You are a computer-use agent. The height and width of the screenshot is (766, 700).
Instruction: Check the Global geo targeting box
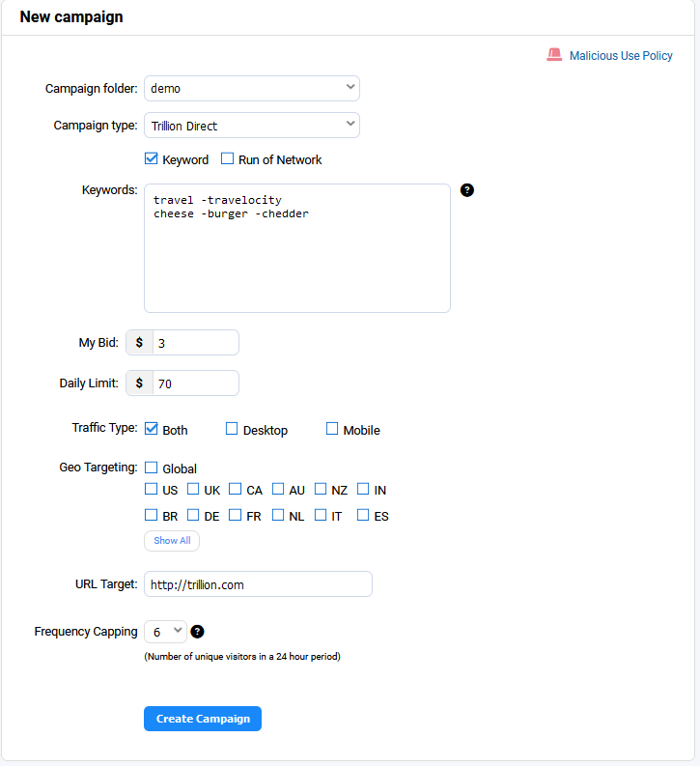point(152,468)
